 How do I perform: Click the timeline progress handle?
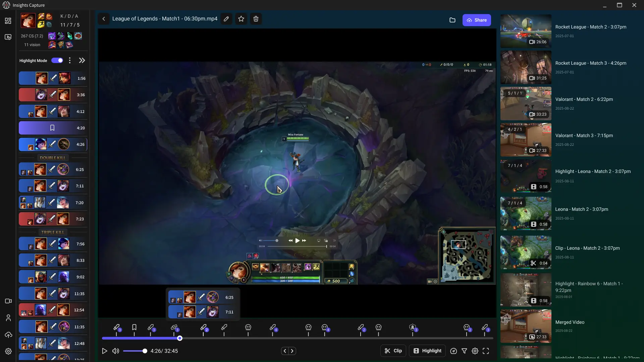[x=180, y=338]
